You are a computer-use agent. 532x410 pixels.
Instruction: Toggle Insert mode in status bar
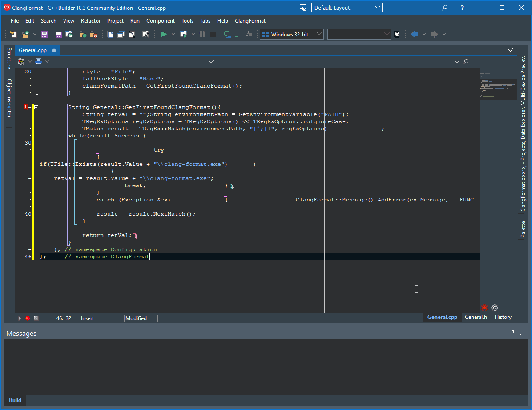pos(88,318)
